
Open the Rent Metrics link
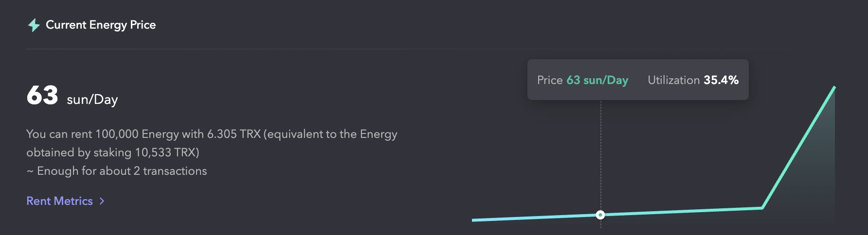[x=59, y=201]
